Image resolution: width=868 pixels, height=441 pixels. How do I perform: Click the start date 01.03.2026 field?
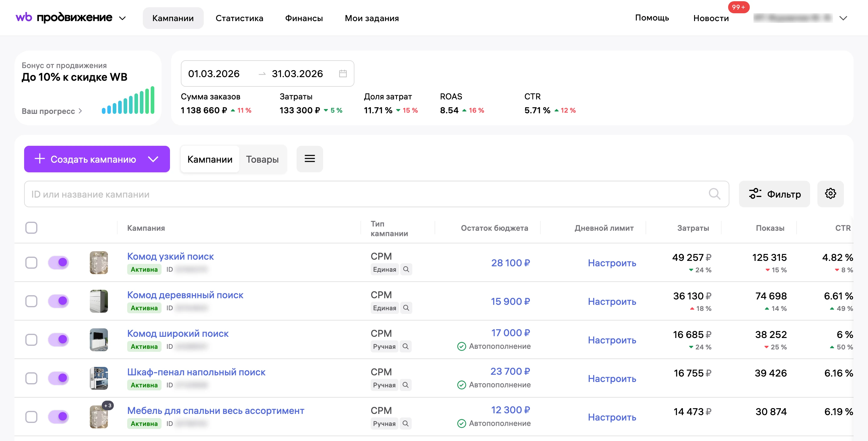coord(214,73)
